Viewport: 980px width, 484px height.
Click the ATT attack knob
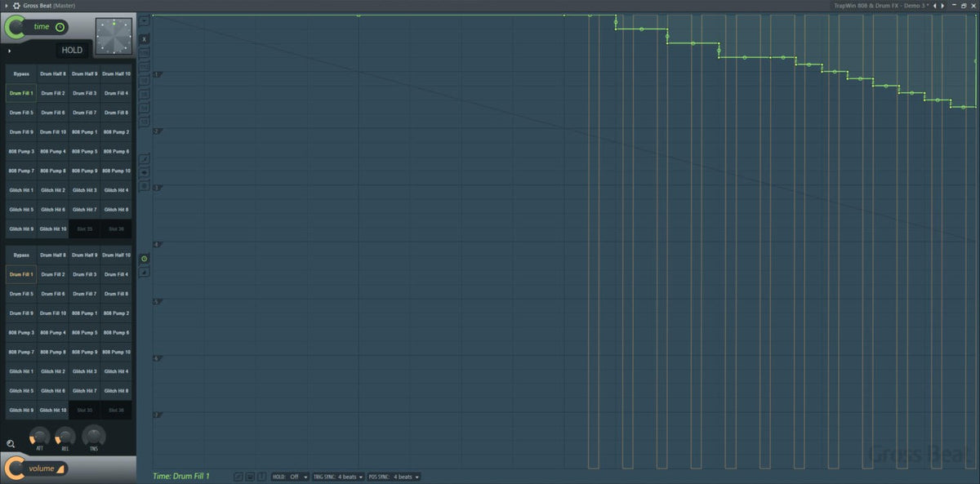point(39,436)
